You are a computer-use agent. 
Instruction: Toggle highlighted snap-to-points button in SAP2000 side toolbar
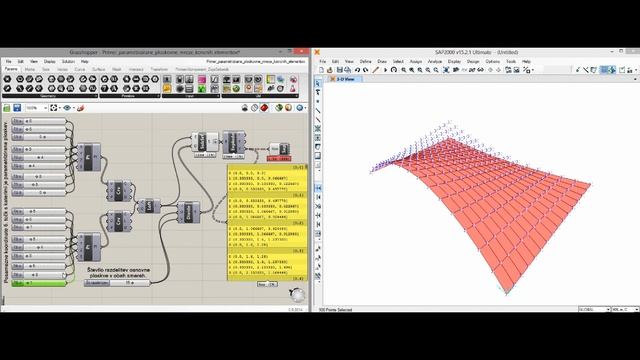(x=318, y=188)
